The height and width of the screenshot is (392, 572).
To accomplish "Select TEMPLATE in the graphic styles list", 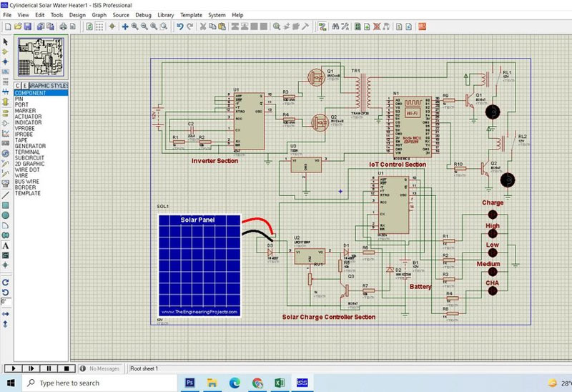I will [x=41, y=193].
